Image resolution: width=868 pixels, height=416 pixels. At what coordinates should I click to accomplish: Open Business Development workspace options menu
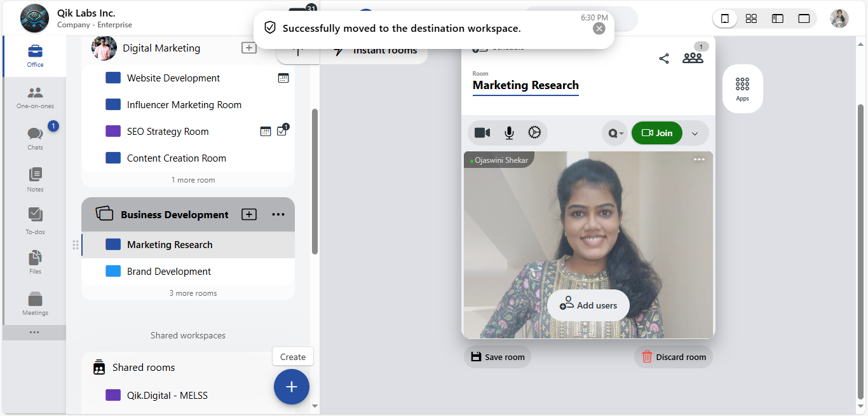[278, 215]
